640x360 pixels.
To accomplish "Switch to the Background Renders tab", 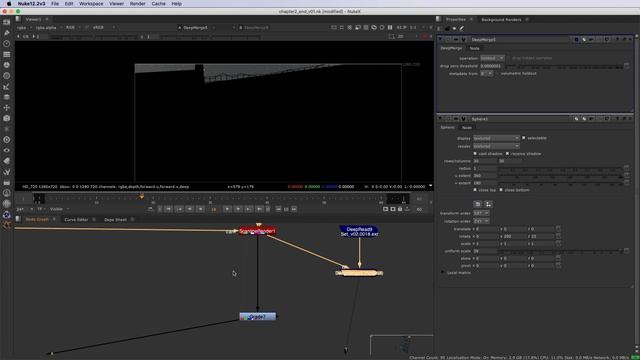I will pyautogui.click(x=501, y=20).
